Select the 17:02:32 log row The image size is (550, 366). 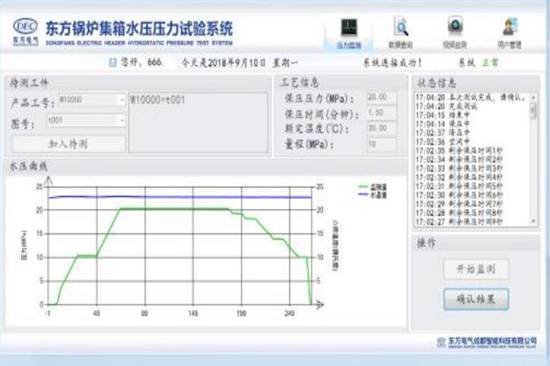[459, 178]
